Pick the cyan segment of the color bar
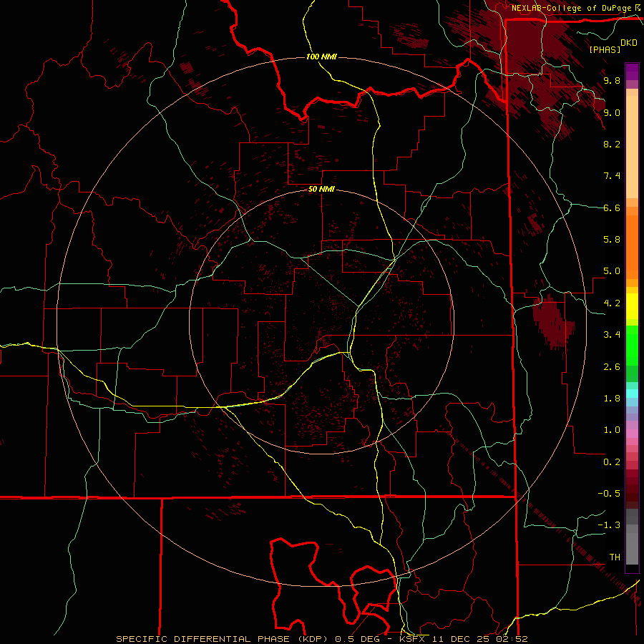 tap(632, 394)
